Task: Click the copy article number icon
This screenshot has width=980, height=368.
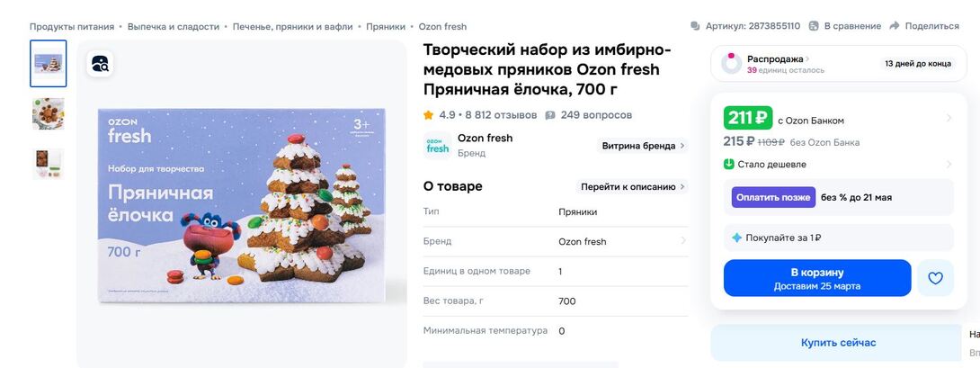Action: click(x=695, y=26)
